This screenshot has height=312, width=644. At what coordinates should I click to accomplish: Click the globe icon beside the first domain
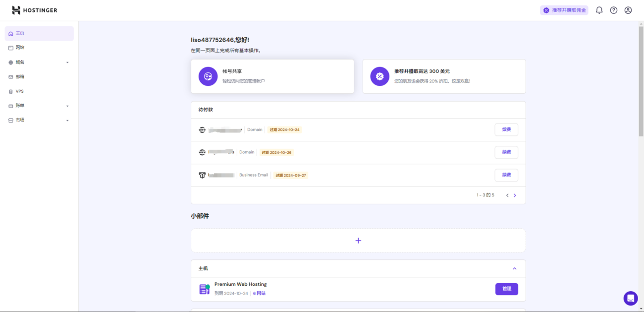tap(202, 129)
